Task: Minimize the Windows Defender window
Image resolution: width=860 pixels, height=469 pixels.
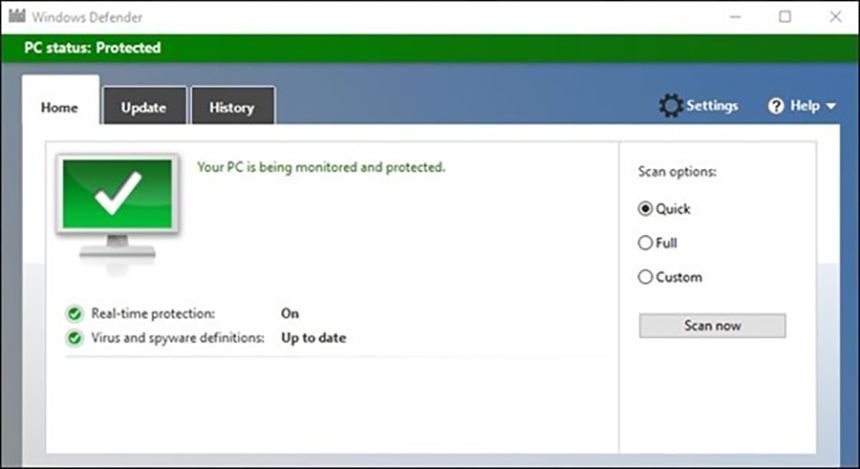Action: coord(735,16)
